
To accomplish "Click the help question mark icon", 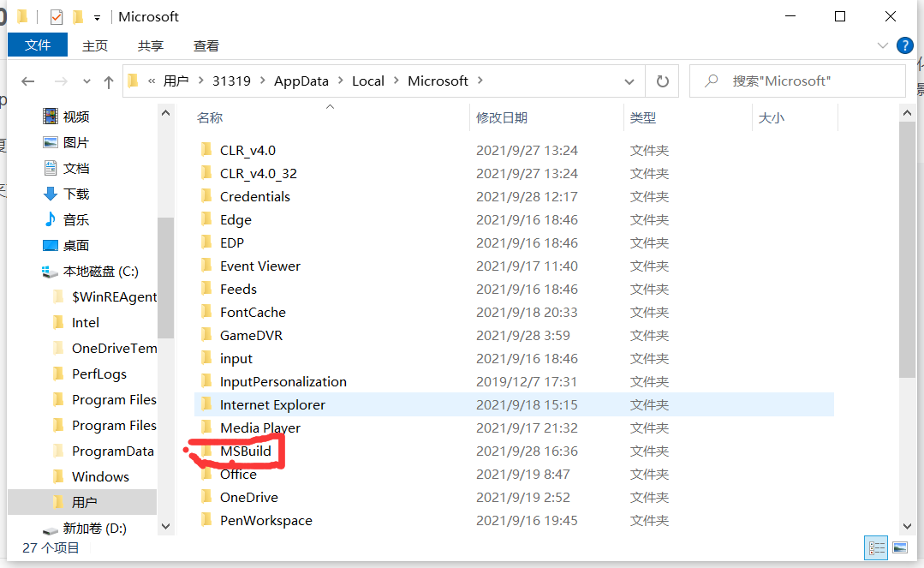I will [905, 45].
